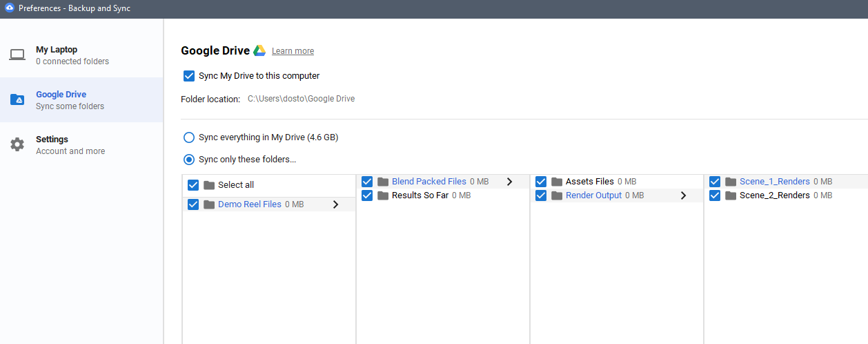Click the Backup and Sync cloud icon in title bar
Image resolution: width=868 pixels, height=344 pixels.
(x=10, y=8)
